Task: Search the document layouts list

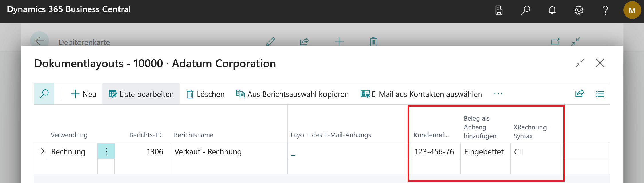Action: (44, 94)
